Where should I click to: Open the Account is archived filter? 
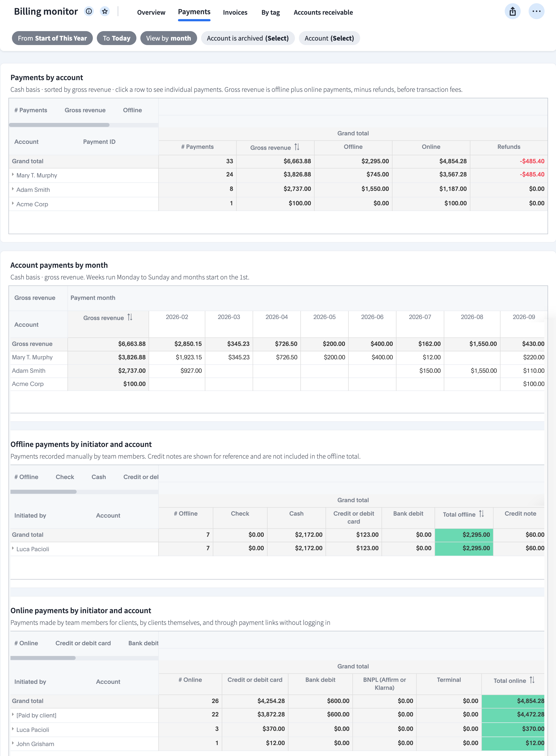[x=248, y=38]
